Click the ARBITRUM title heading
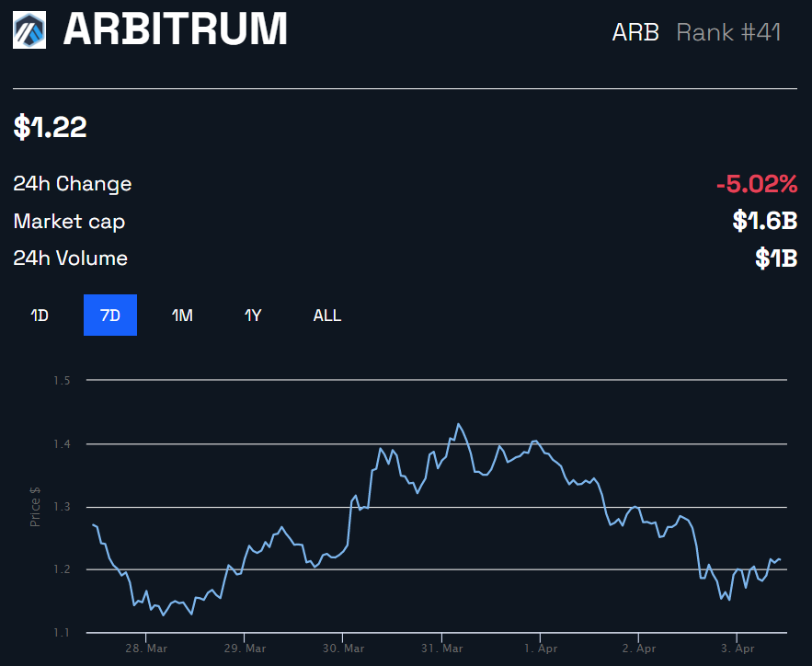This screenshot has width=812, height=666. tap(175, 29)
